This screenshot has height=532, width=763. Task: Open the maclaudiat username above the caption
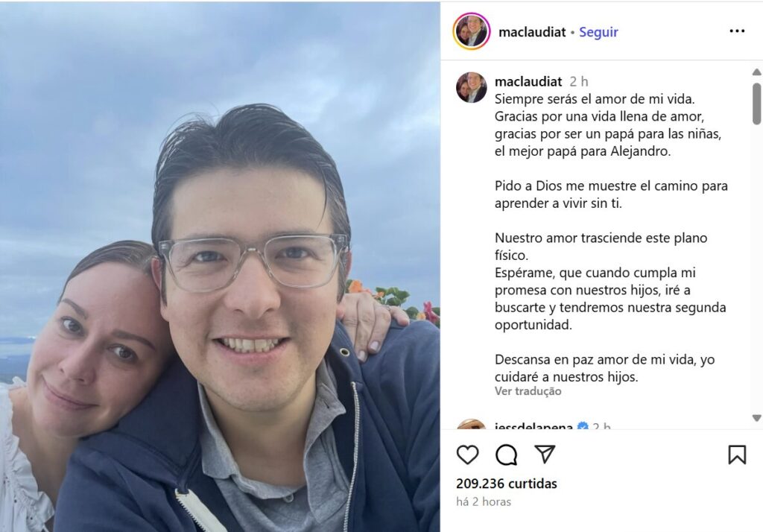(x=528, y=81)
